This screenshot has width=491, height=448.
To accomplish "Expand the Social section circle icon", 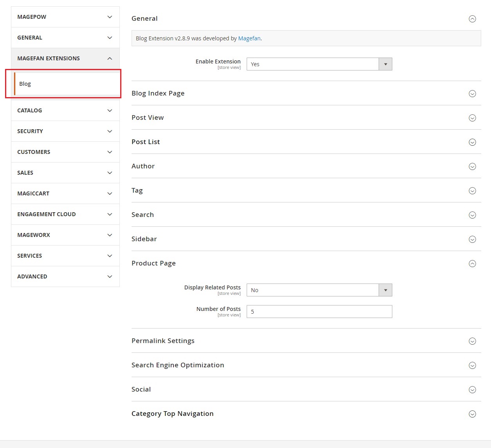I will pyautogui.click(x=472, y=390).
